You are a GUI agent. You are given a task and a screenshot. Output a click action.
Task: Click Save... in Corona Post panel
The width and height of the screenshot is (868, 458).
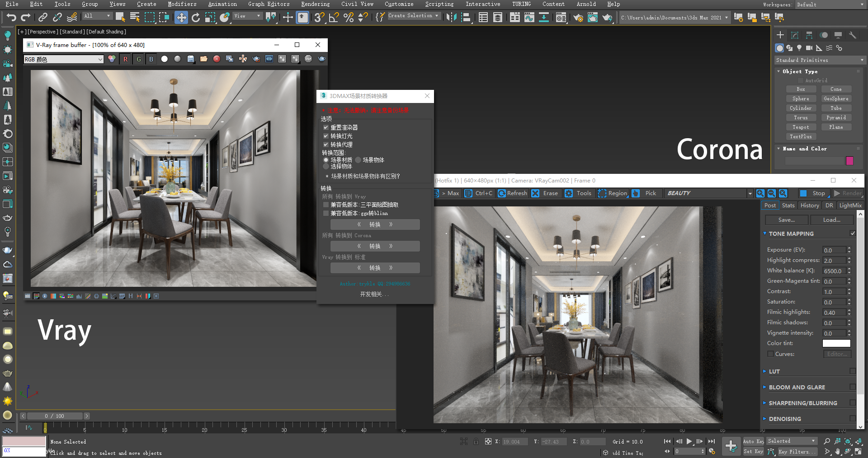click(786, 220)
